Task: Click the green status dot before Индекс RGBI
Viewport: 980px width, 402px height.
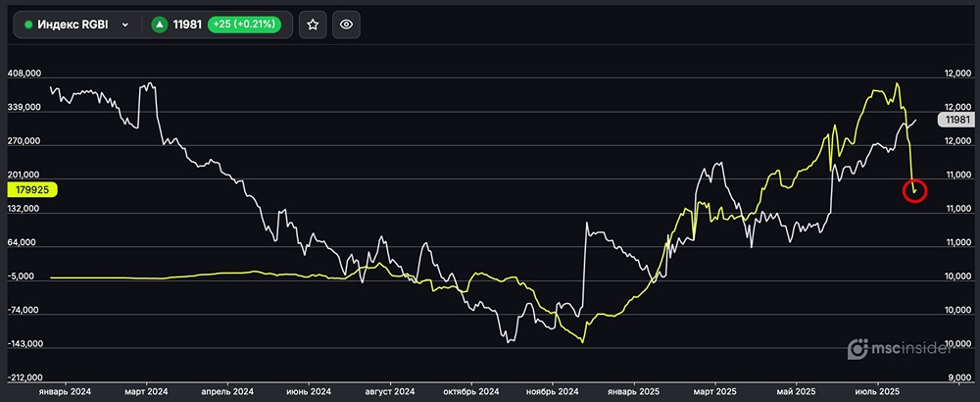Action: [28, 25]
